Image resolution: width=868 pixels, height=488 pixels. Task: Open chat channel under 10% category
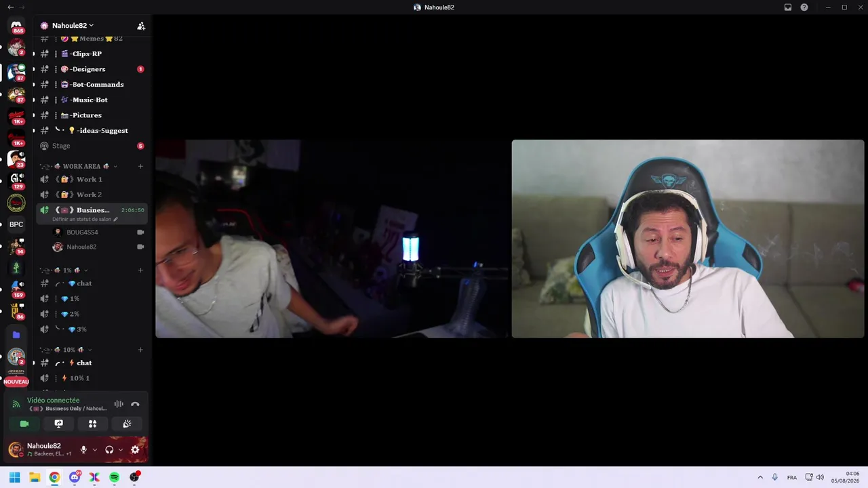[92, 363]
